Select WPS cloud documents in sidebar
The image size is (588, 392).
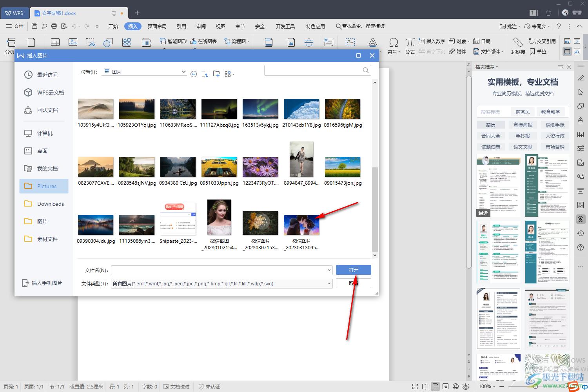pos(44,93)
